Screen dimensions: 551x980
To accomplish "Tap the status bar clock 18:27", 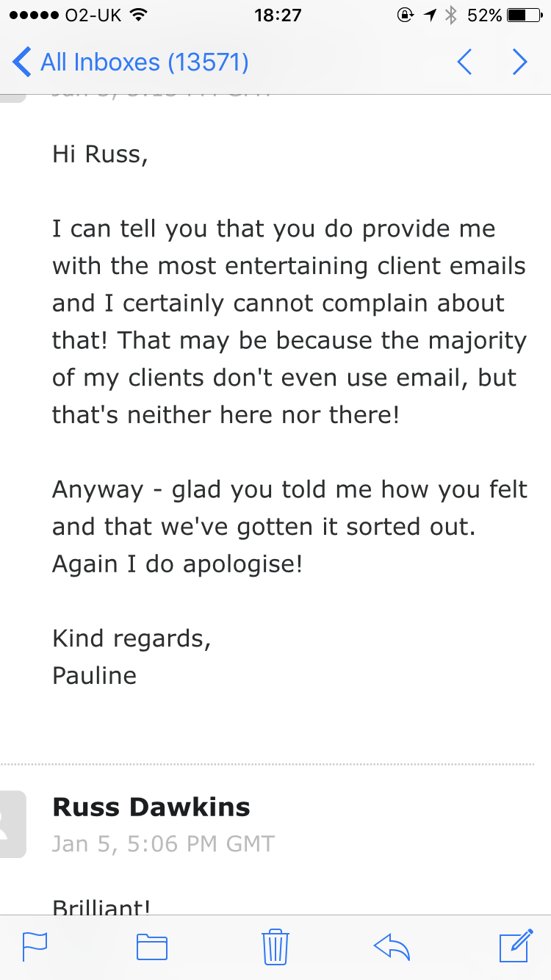I will pyautogui.click(x=278, y=15).
